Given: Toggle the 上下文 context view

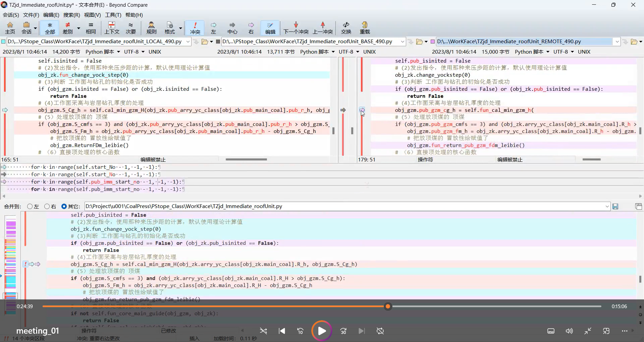Looking at the screenshot, I should pos(112,28).
